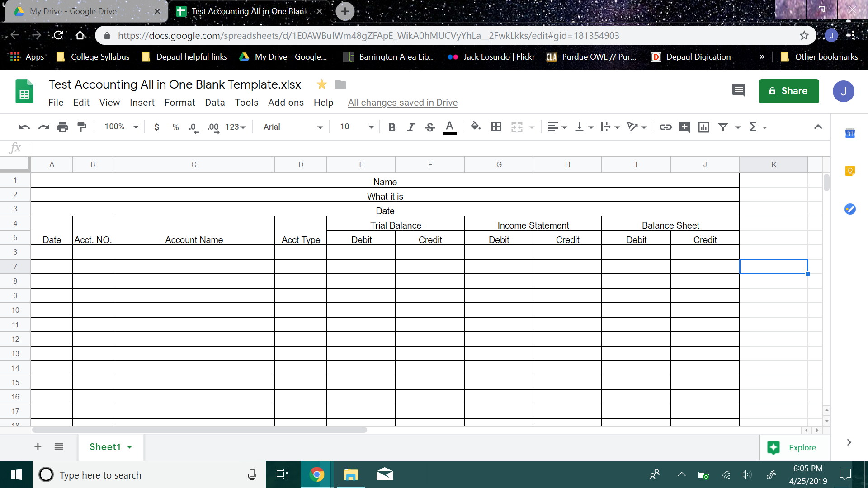Viewport: 868px width, 488px height.
Task: Format selection as currency
Action: tap(157, 127)
